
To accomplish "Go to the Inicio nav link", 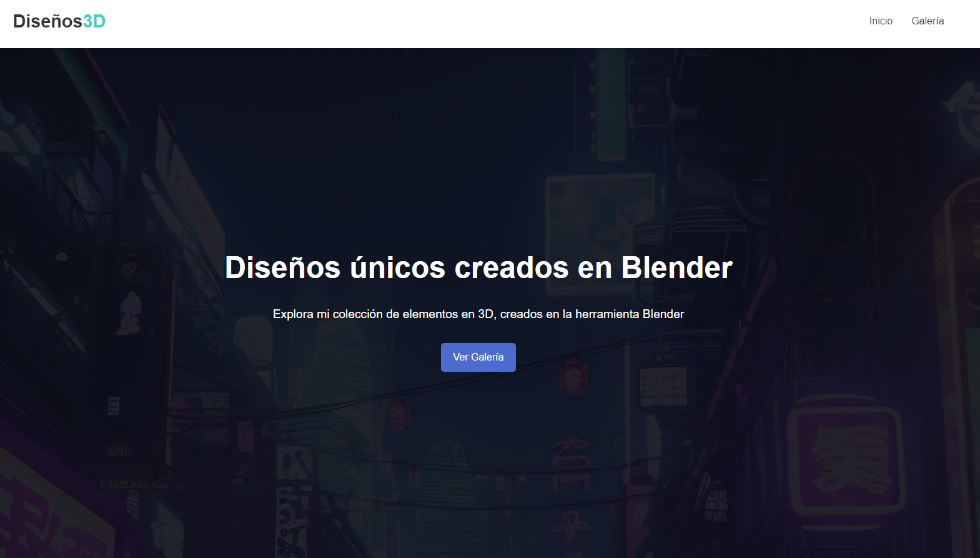I will click(881, 21).
